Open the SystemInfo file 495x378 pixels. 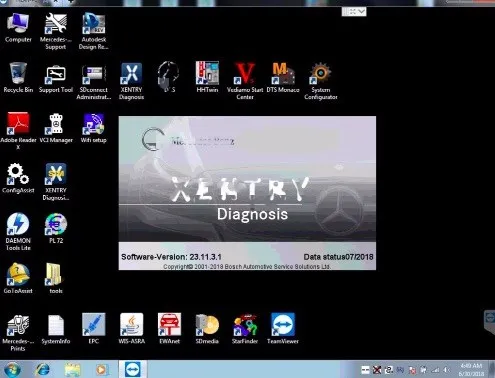pos(56,329)
